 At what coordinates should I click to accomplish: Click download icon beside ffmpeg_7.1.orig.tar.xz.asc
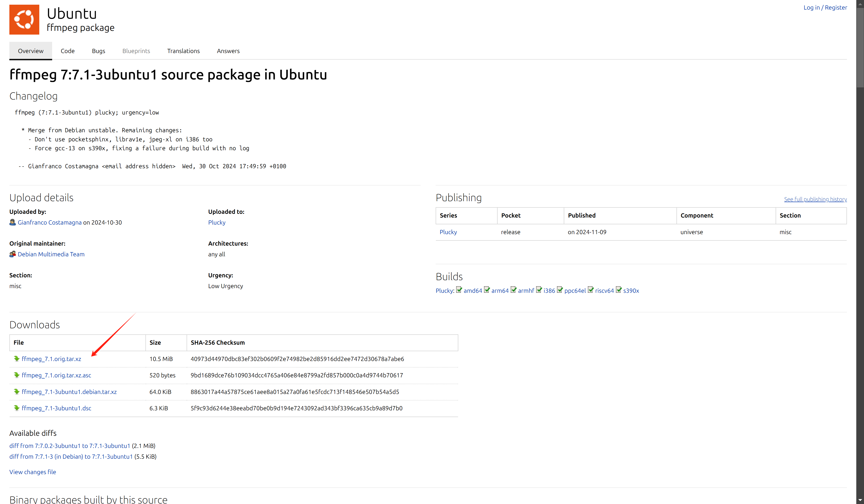coord(16,375)
